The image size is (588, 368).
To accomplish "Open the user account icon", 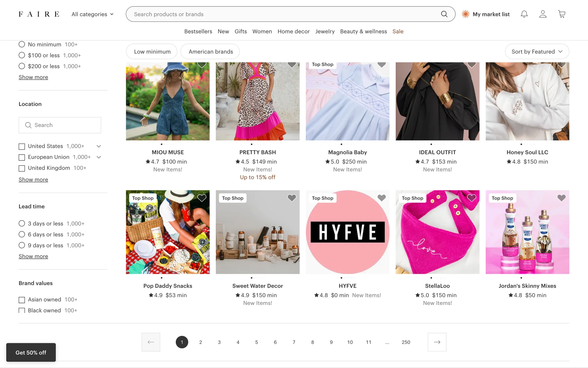I will point(543,14).
